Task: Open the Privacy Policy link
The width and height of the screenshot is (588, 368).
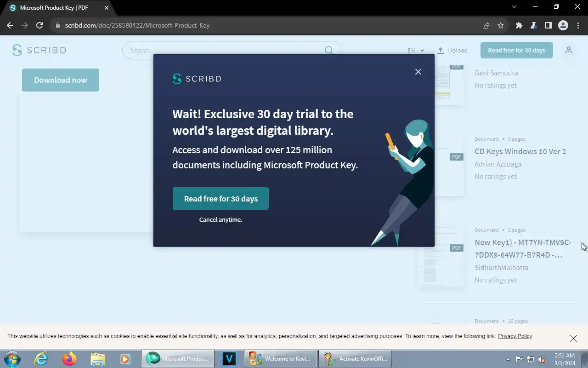Action: click(515, 336)
